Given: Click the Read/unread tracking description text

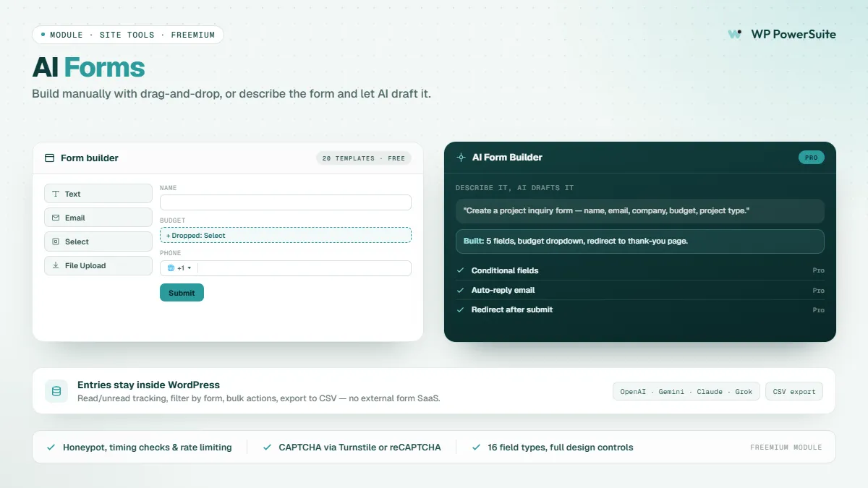Looking at the screenshot, I should 259,398.
